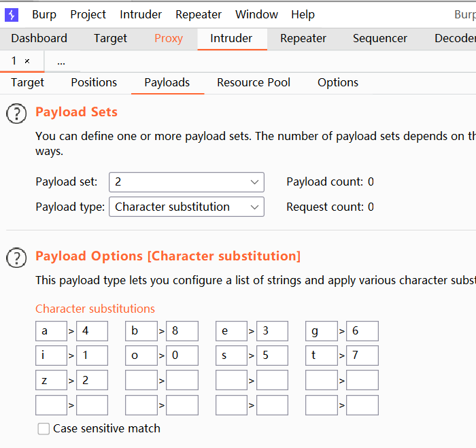Click the Payload Options help icon
The width and height of the screenshot is (476, 448).
[16, 258]
